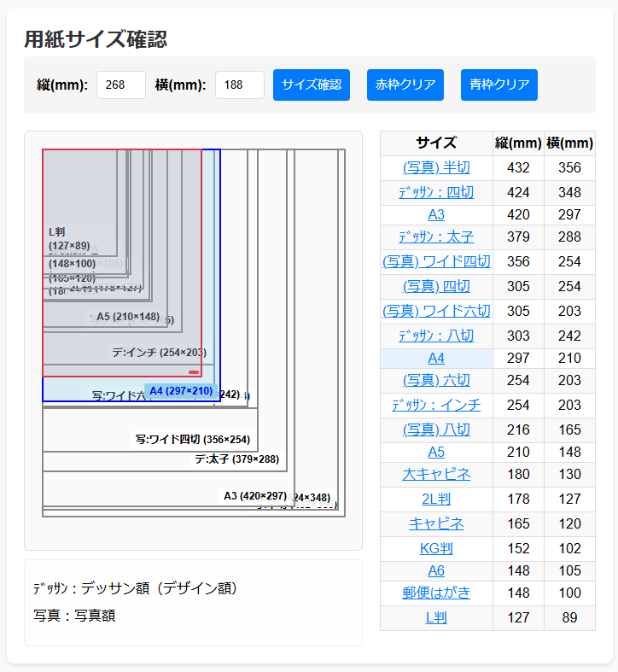Select the ﾃﾞｯｻﾝ：四切 link

(436, 192)
